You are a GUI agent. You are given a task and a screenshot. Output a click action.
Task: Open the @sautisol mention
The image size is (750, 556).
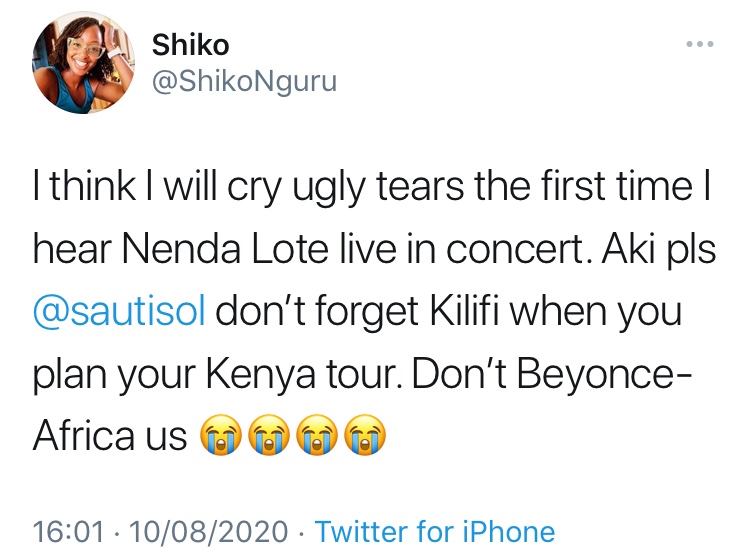(120, 314)
